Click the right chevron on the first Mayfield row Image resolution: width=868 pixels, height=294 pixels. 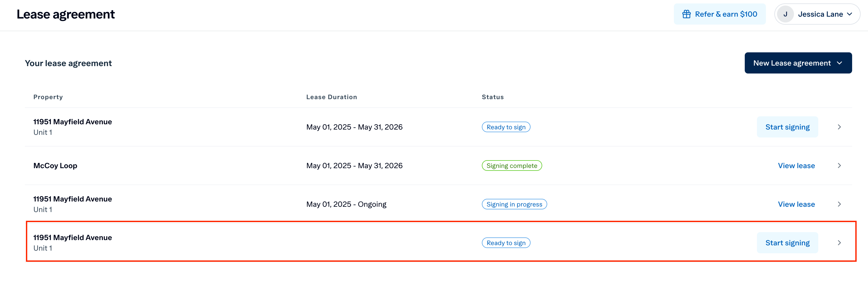(x=839, y=127)
